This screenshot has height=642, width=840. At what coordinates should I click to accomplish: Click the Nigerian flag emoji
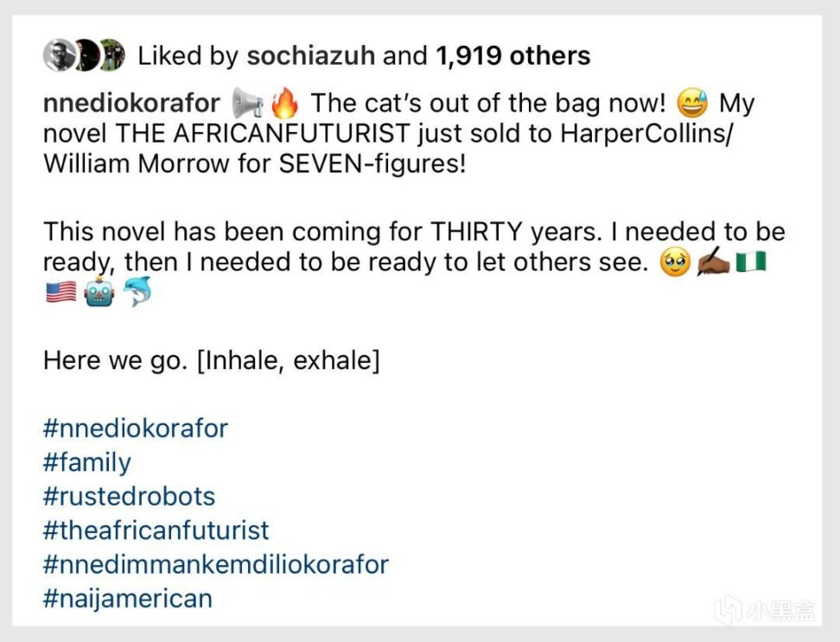tap(751, 262)
